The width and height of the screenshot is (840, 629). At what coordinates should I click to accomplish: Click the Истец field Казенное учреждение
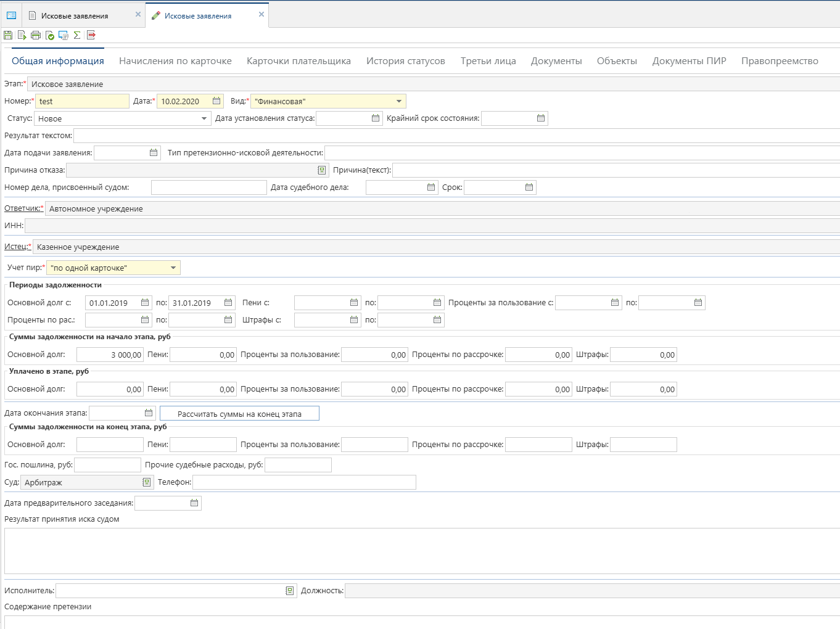click(436, 247)
